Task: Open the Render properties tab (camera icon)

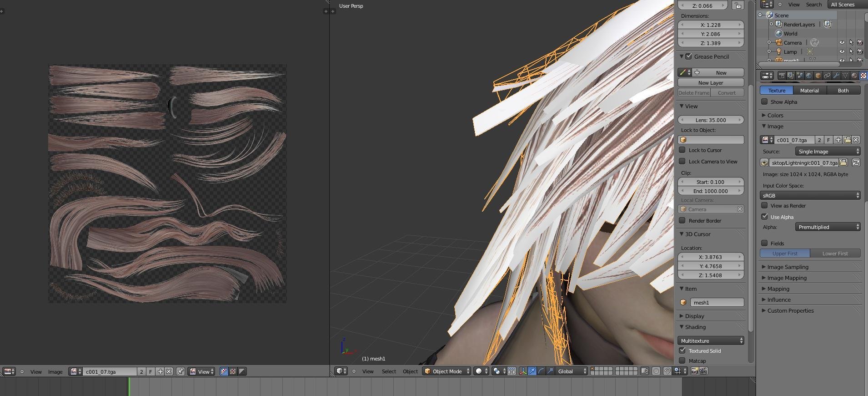Action: 782,76
